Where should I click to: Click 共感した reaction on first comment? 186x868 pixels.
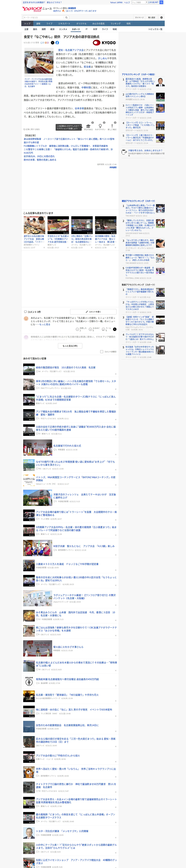point(81,329)
